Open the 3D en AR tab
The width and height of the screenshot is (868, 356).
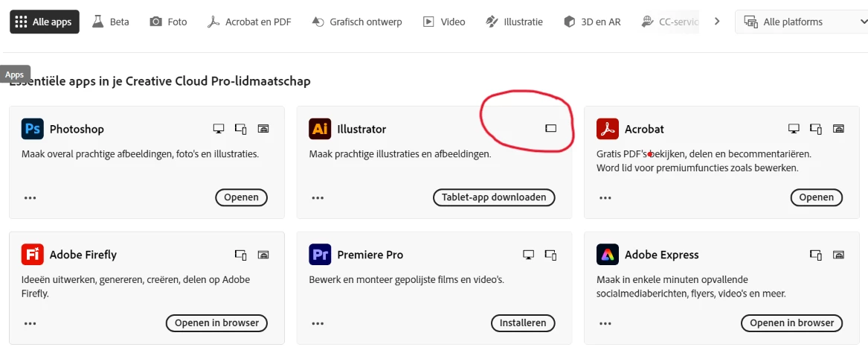592,22
